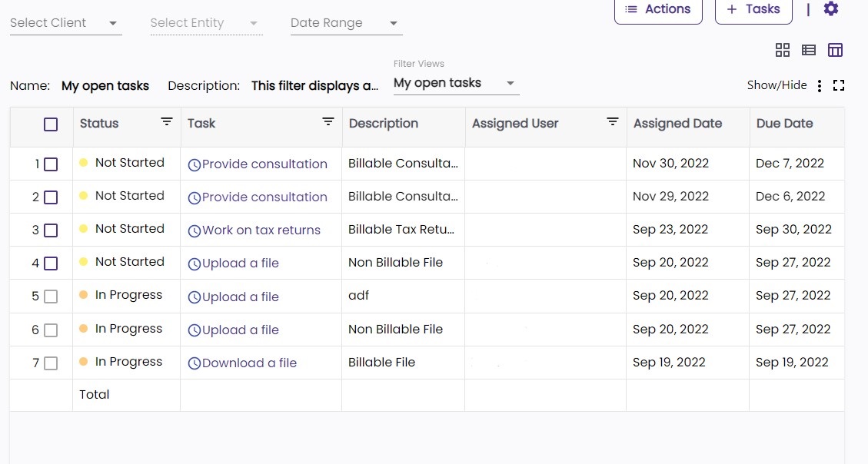Open the Assigned User column filter
Screen dimensions: 868x464
(x=612, y=122)
